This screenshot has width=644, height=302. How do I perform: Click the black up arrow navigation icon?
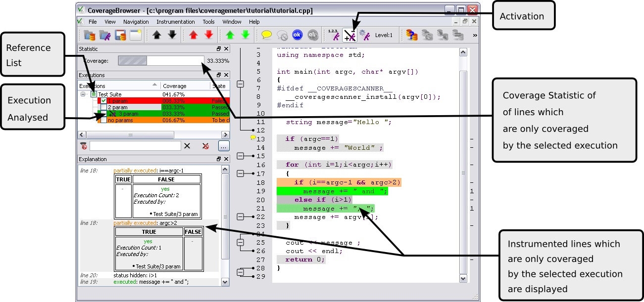point(157,35)
